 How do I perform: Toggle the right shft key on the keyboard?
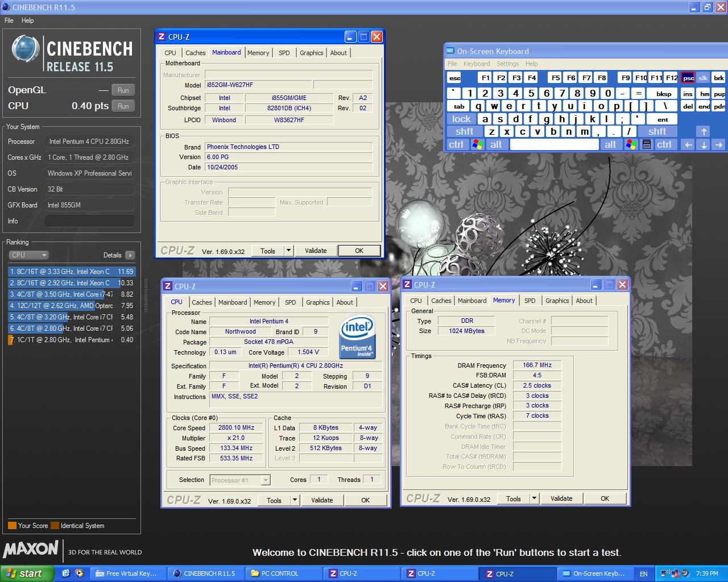657,131
